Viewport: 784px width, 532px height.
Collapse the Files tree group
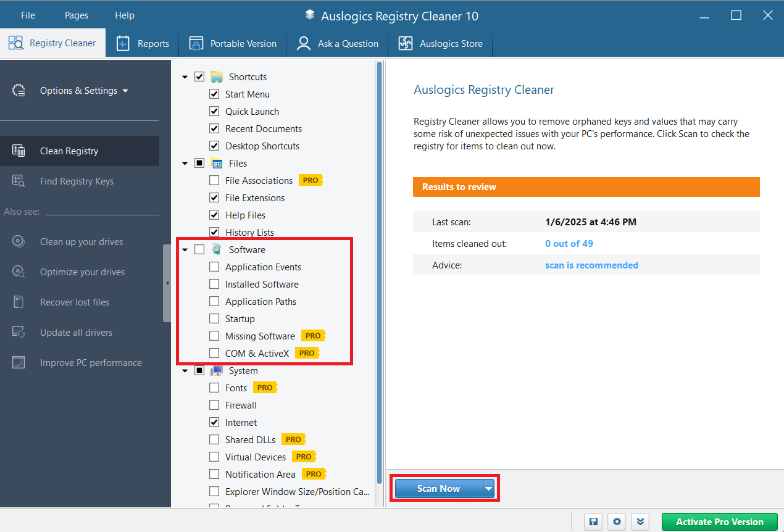(x=185, y=164)
